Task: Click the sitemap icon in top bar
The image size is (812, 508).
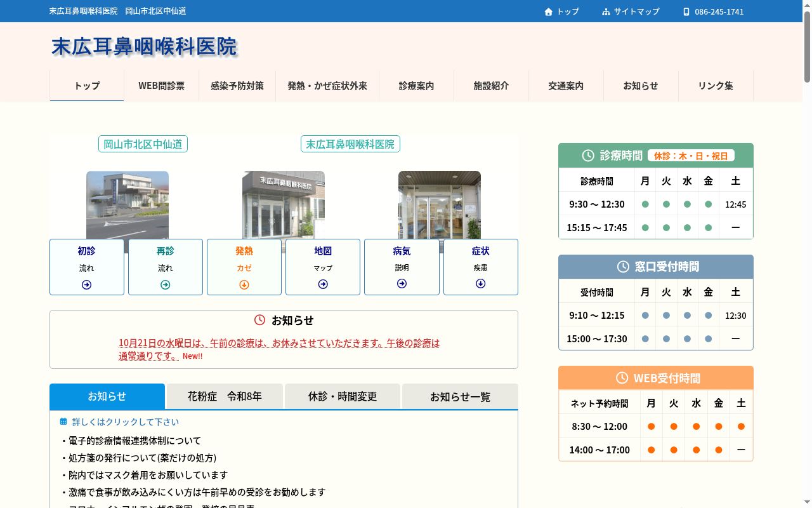Action: coord(606,11)
